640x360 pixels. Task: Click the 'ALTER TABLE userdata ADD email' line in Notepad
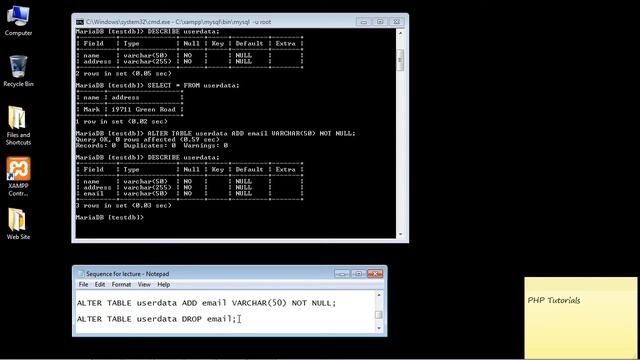click(x=207, y=303)
